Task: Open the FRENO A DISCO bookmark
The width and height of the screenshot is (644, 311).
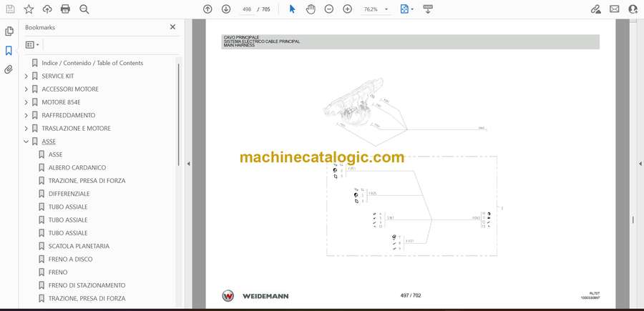Action: [x=71, y=260]
